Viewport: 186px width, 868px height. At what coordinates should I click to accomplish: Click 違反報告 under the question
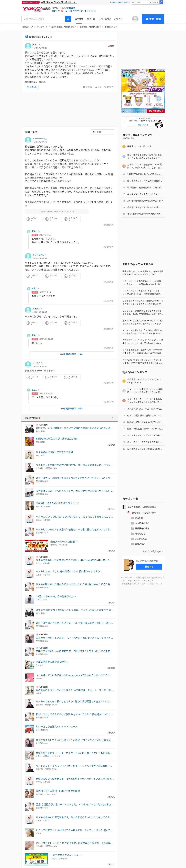click(x=108, y=87)
